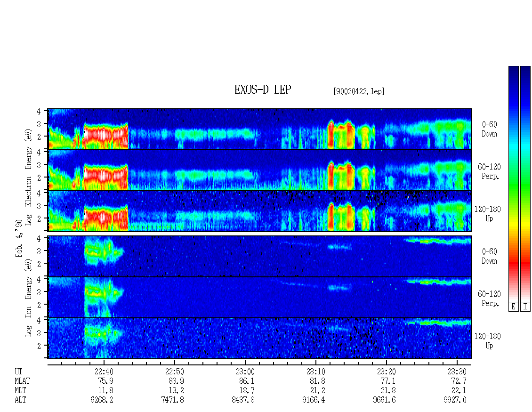Open the ion 0-60 Down spectrogram panel
Viewport: 532px width, 412px height.
coord(259,256)
